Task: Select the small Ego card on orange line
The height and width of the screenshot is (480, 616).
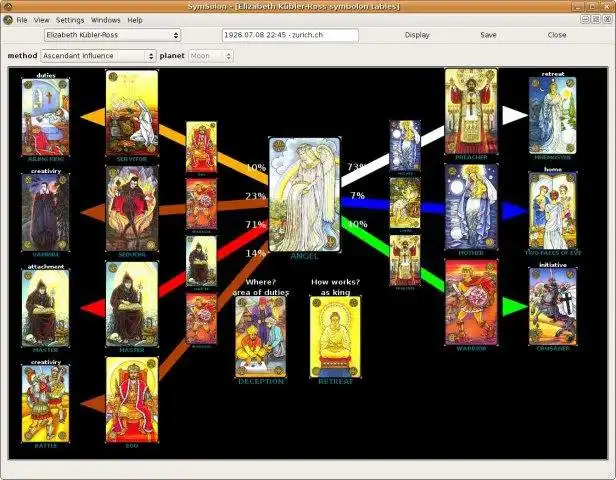Action: [x=201, y=147]
